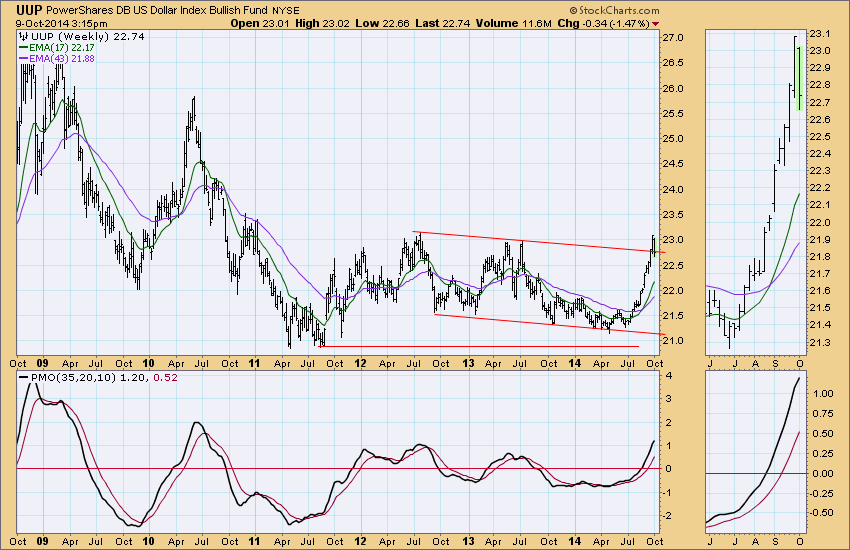Click the PMO(35,20,10) indicator label
The width and height of the screenshot is (850, 550).
point(73,378)
